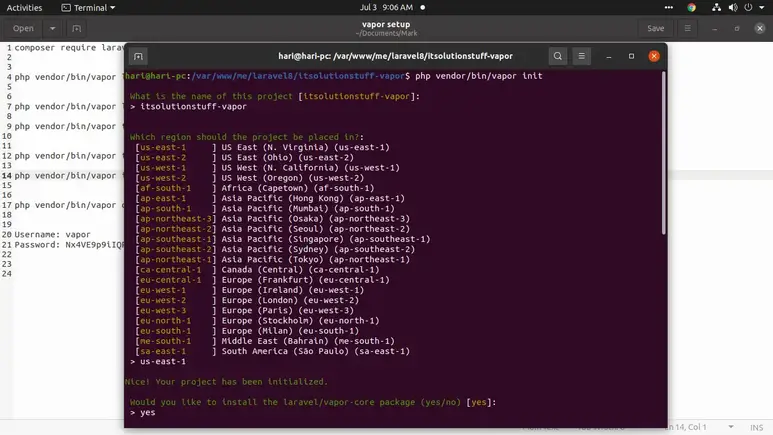Click line 1 'composer require' in editor
The width and height of the screenshot is (773, 435).
(x=69, y=48)
